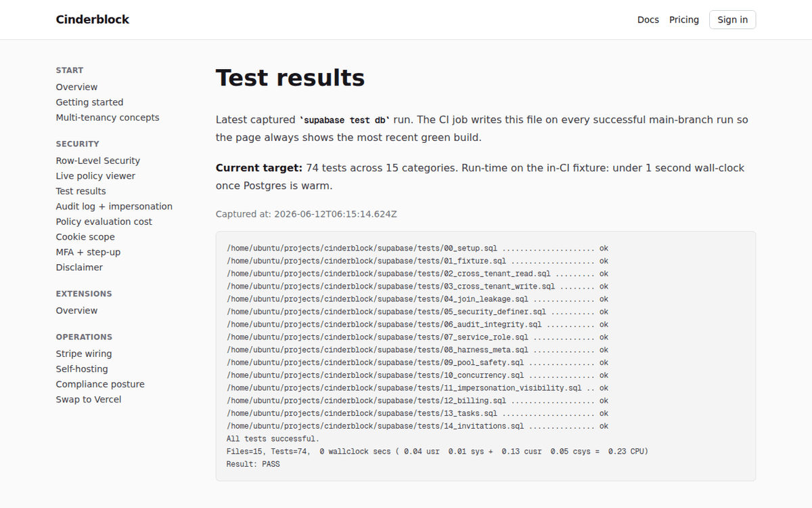Screen dimensions: 812x508
Task: Click the Captured at timestamp line
Action: point(307,214)
